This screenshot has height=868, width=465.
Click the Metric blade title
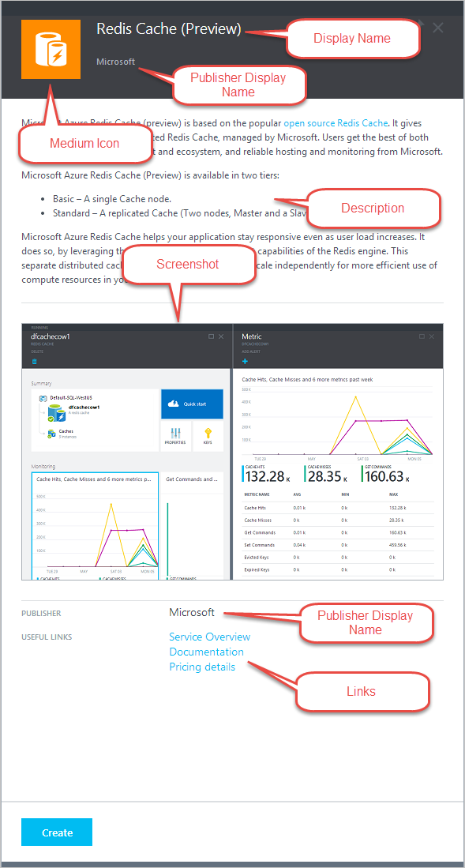click(252, 336)
